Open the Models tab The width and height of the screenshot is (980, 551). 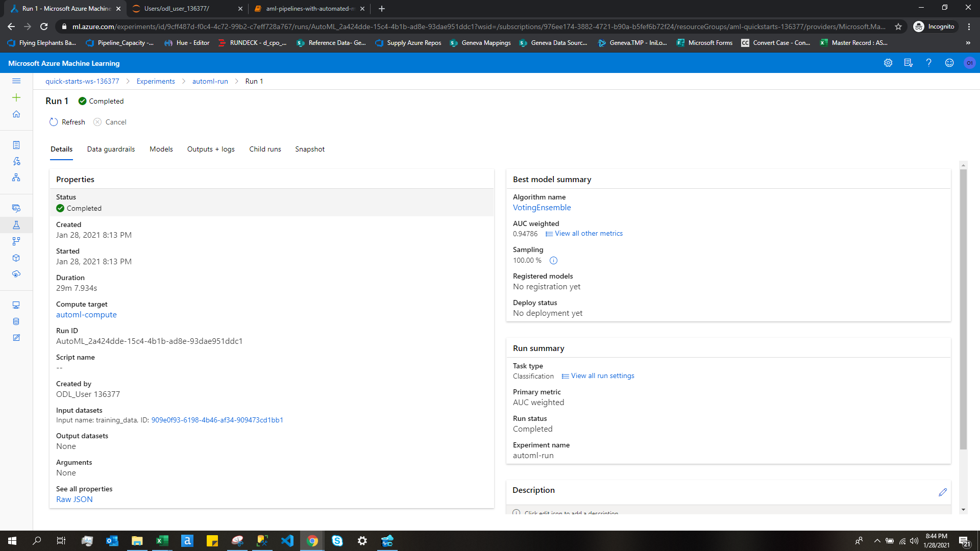(161, 149)
